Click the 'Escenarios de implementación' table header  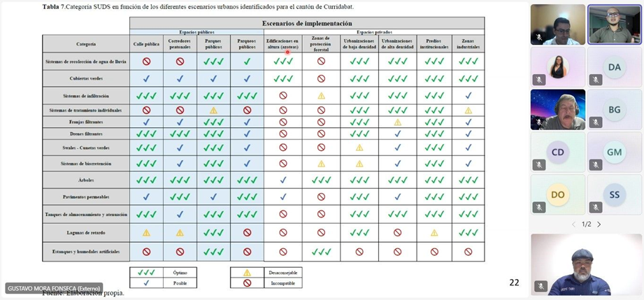(307, 23)
